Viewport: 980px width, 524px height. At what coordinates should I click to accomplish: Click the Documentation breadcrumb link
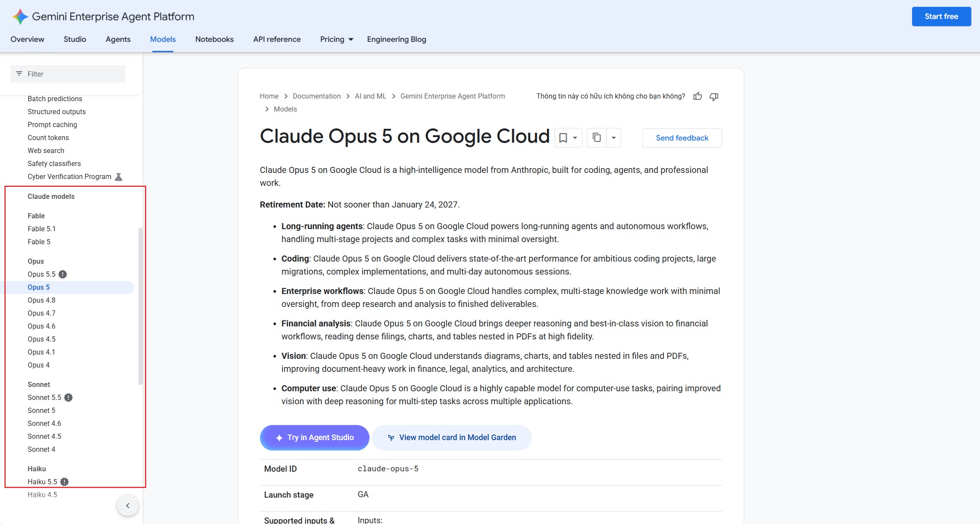click(x=317, y=96)
